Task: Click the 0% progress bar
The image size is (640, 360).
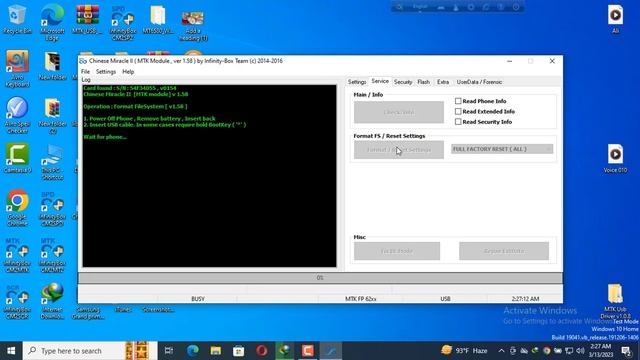Action: pyautogui.click(x=320, y=278)
